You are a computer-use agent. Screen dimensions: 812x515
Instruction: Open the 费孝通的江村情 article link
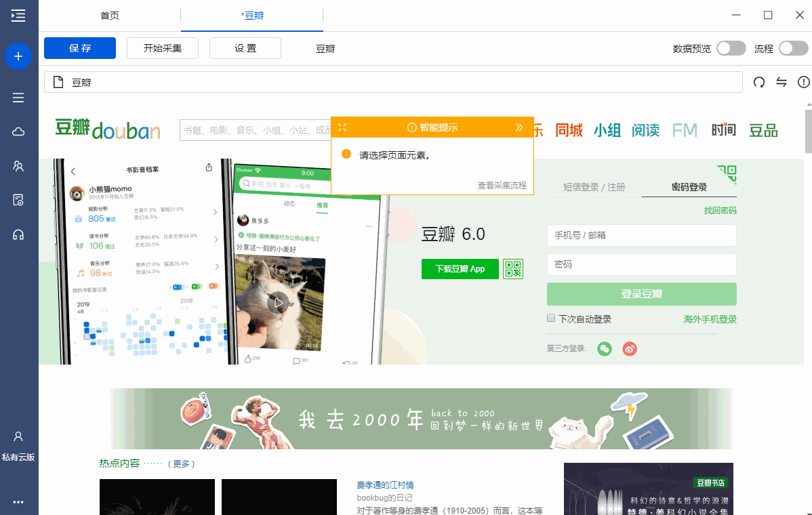[x=385, y=485]
